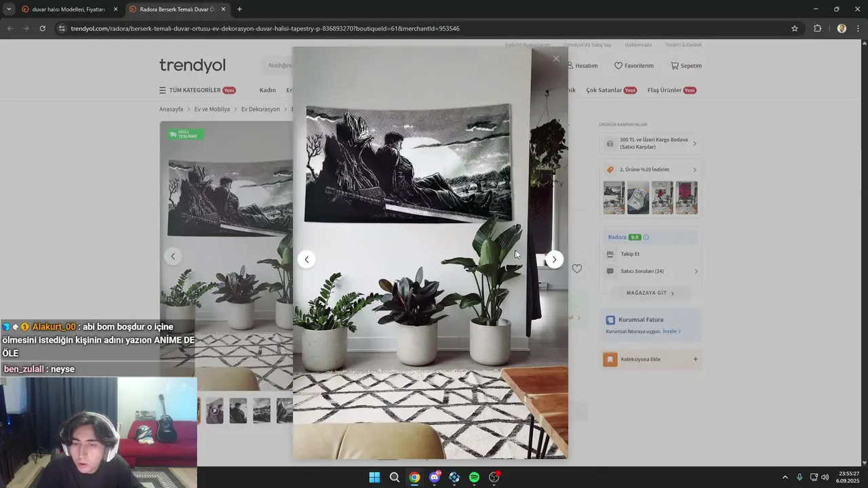Open Google Chrome in the taskbar

(x=414, y=477)
